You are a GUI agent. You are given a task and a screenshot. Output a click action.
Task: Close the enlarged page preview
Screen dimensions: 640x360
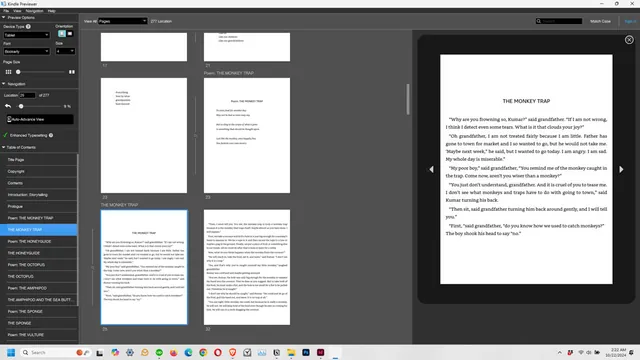tap(629, 40)
